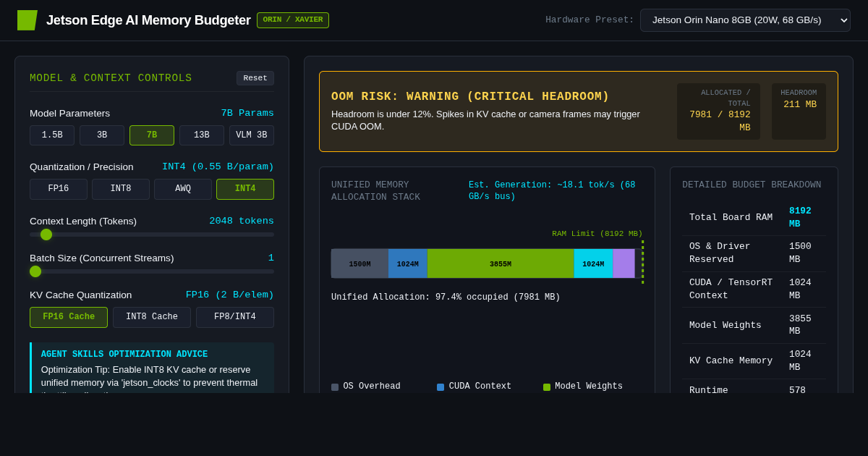This screenshot has width=868, height=456.
Task: Click the blue 1024M CUDA context segment
Action: [408, 263]
